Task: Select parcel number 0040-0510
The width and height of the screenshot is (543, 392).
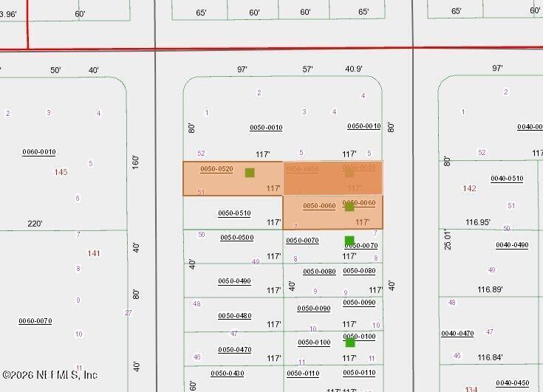Action: click(507, 179)
